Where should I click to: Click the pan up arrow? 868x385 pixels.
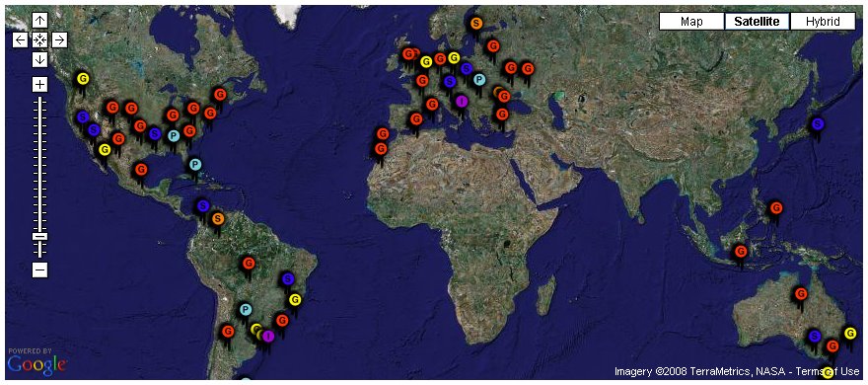pos(39,21)
